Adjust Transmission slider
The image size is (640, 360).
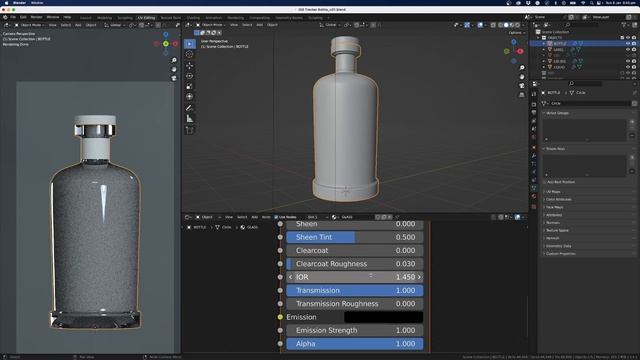coord(355,291)
